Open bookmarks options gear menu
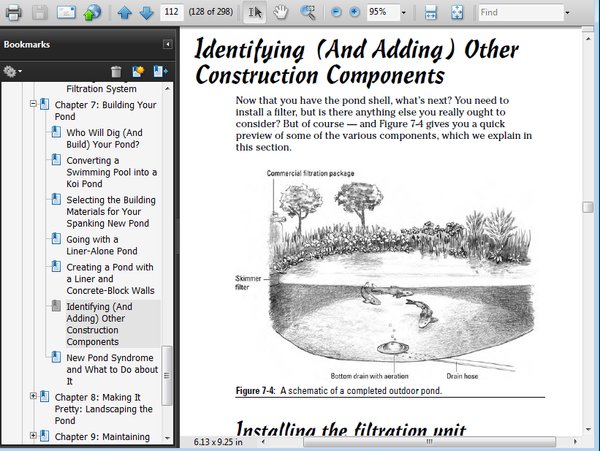This screenshot has width=600, height=451. click(x=13, y=72)
